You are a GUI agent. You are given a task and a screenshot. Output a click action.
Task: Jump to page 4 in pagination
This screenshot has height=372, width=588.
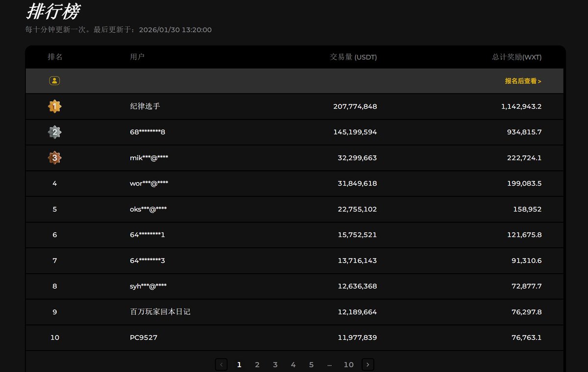coord(293,365)
